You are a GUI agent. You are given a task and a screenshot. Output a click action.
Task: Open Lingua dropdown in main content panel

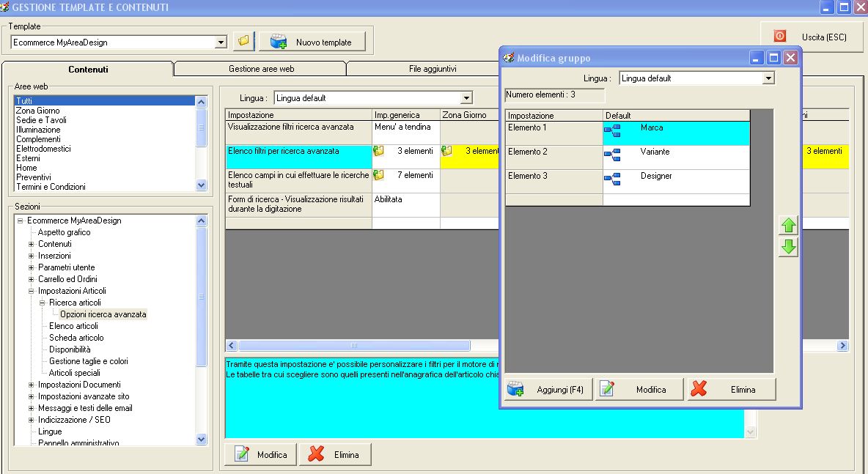[x=466, y=98]
